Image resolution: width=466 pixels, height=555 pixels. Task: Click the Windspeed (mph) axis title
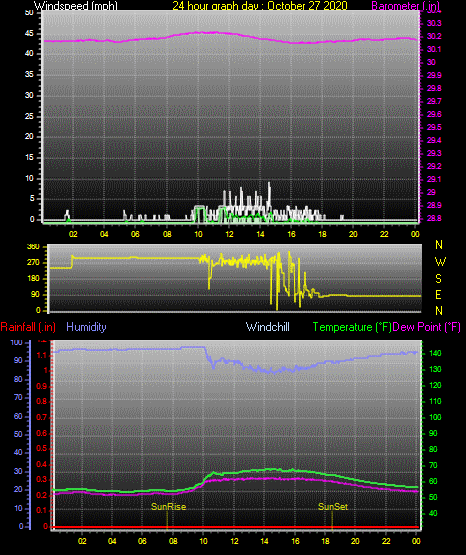pyautogui.click(x=75, y=6)
